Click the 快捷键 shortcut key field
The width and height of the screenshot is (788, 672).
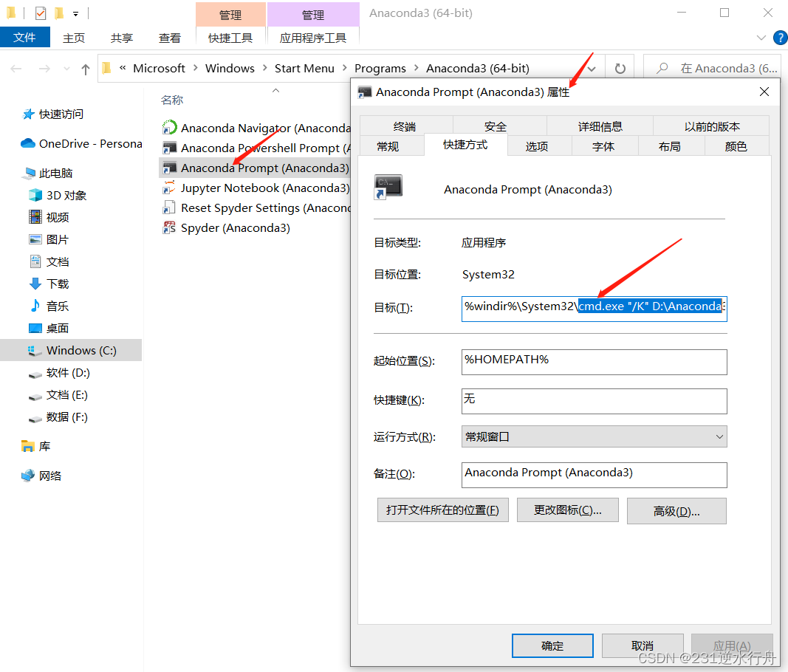click(x=594, y=401)
